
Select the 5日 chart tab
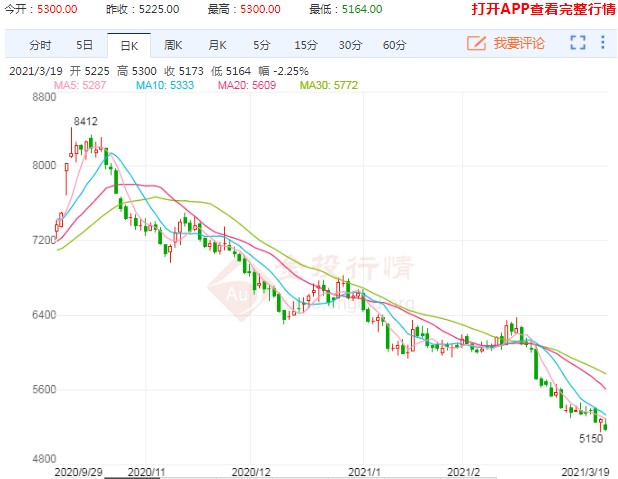click(85, 45)
